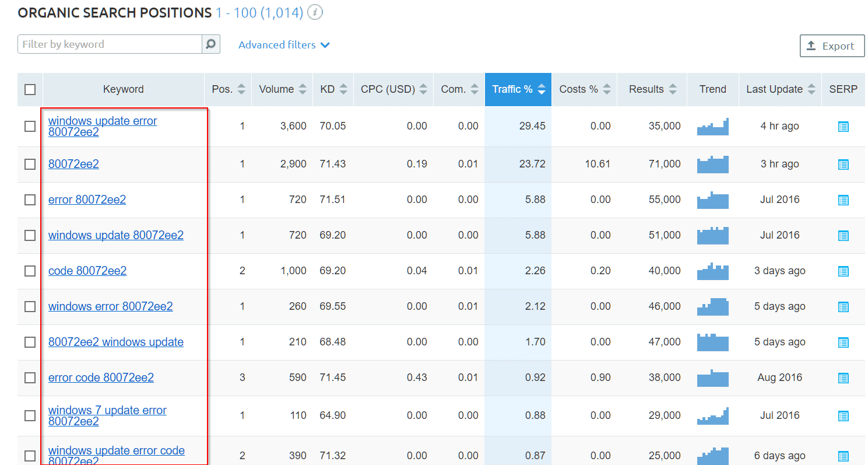Sort by Costs % column

(x=584, y=89)
